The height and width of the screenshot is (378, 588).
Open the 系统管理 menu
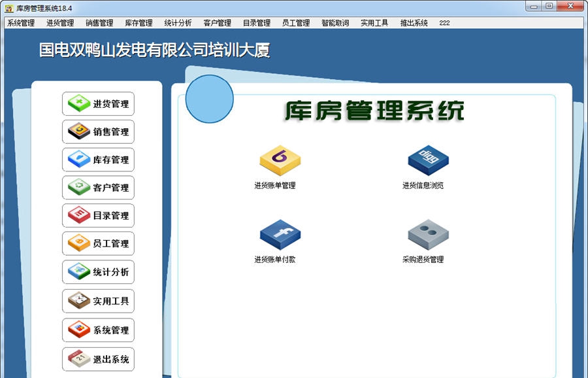click(20, 22)
